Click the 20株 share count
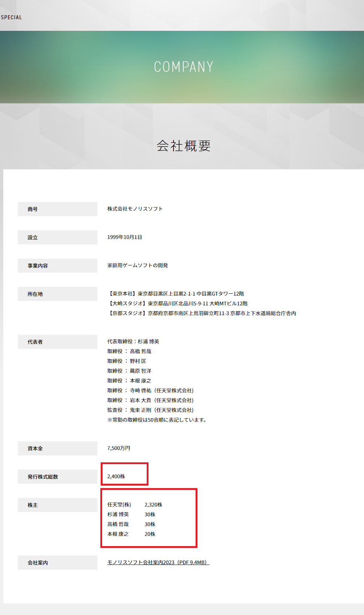This screenshot has height=615, width=364. (150, 534)
